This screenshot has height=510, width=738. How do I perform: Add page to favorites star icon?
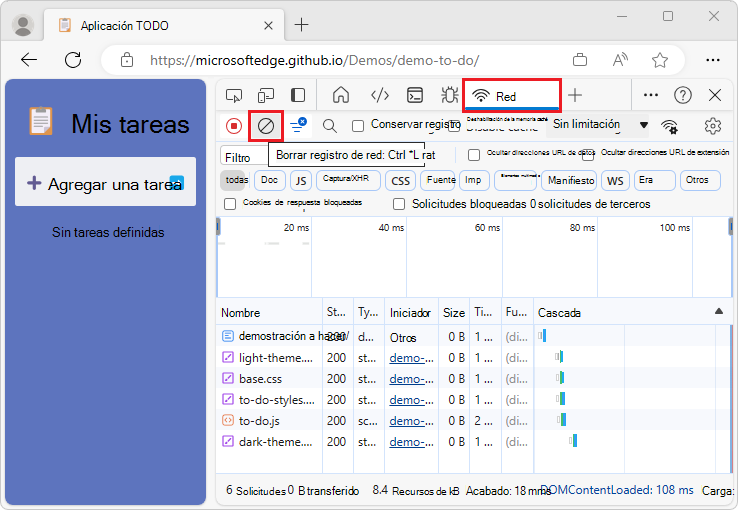coord(659,60)
